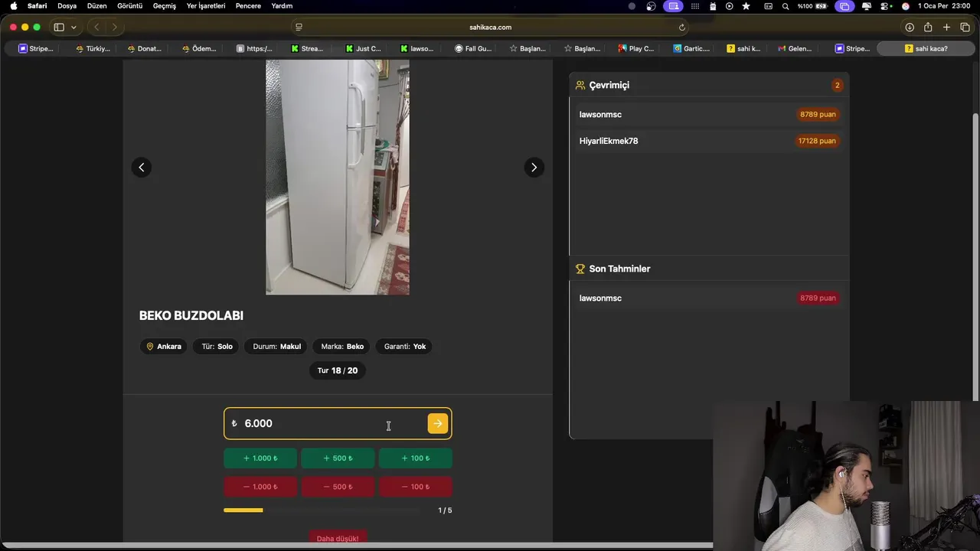Switch to the Just C... tab
The width and height of the screenshot is (980, 551).
click(x=363, y=48)
